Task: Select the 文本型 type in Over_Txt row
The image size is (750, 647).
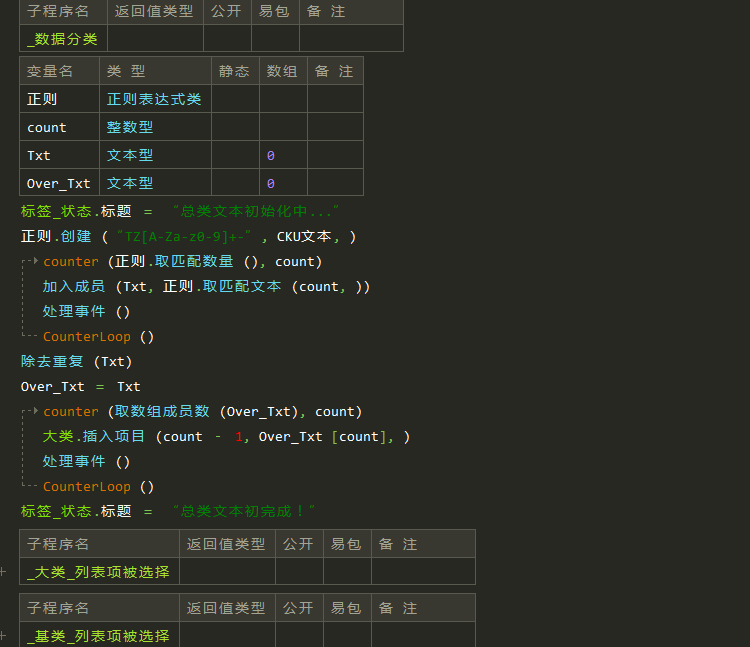Action: (x=155, y=183)
